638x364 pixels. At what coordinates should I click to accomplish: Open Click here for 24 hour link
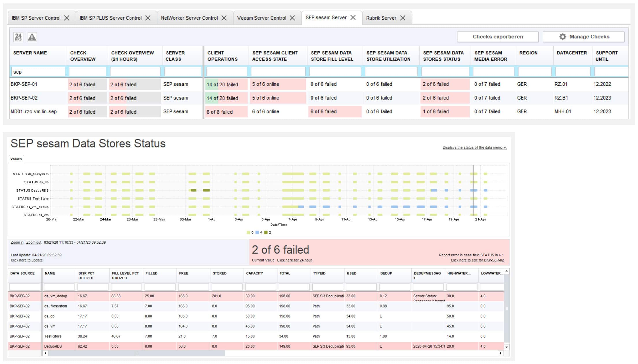pos(294,260)
